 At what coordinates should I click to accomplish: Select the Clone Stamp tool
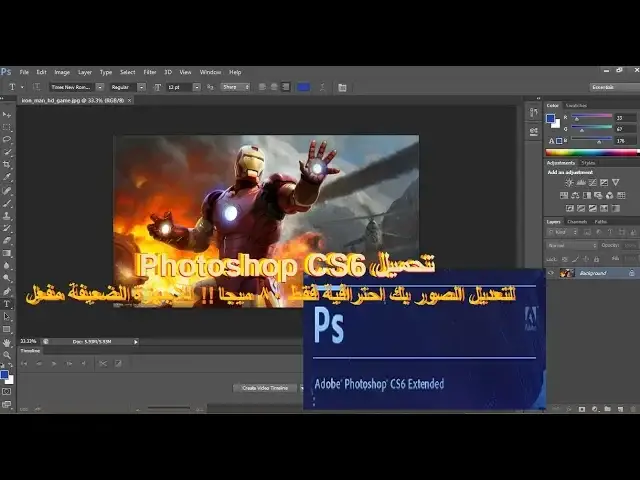(x=7, y=216)
